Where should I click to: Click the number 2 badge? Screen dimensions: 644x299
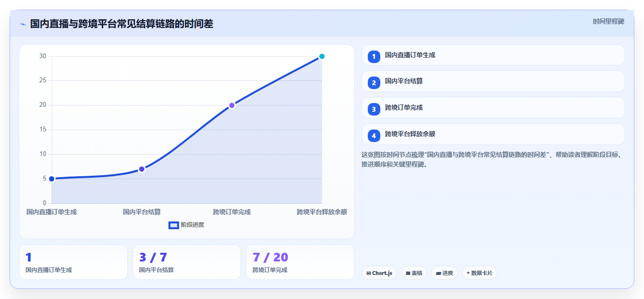(374, 83)
